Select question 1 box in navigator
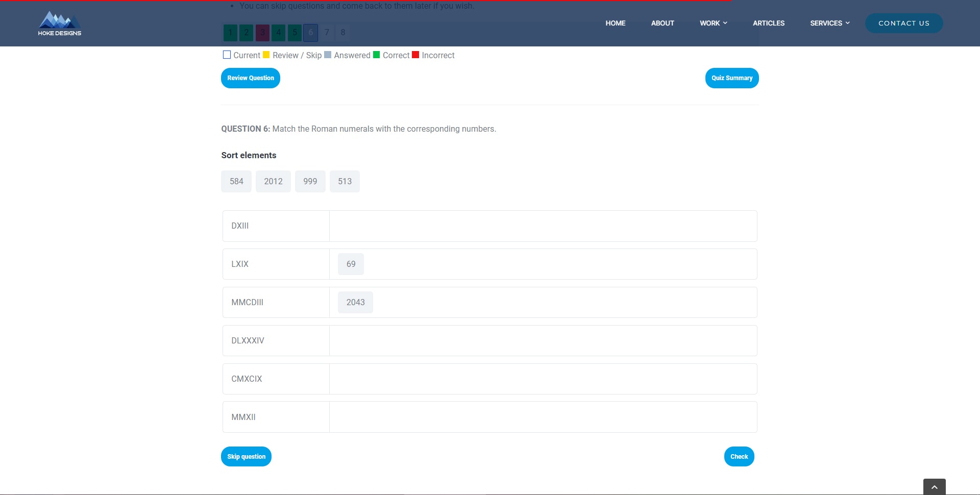 [230, 33]
